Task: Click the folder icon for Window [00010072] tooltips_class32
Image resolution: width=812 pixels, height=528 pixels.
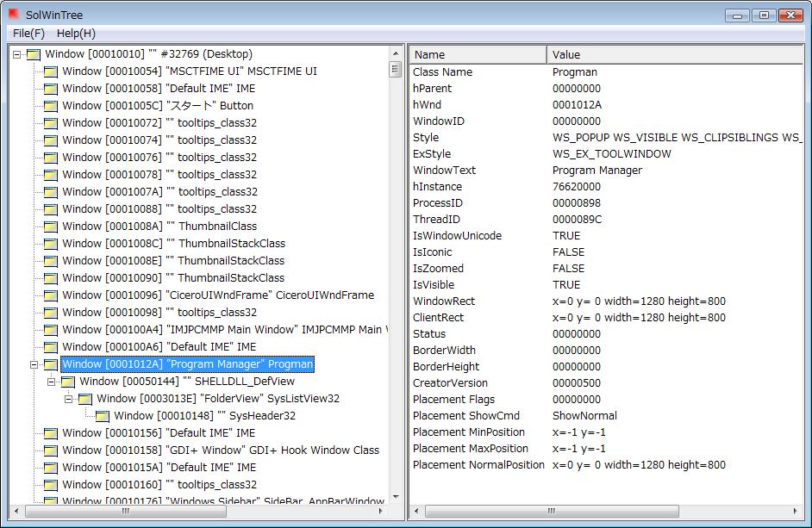Action: 51,123
